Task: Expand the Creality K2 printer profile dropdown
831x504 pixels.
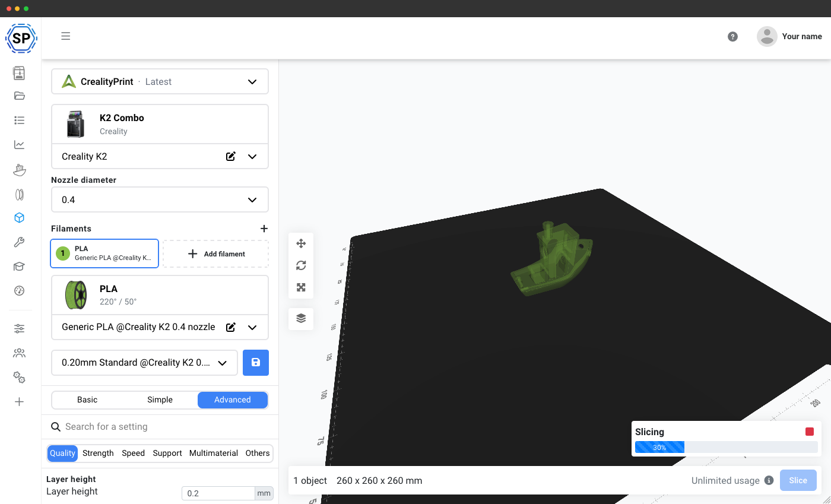Action: [252, 157]
